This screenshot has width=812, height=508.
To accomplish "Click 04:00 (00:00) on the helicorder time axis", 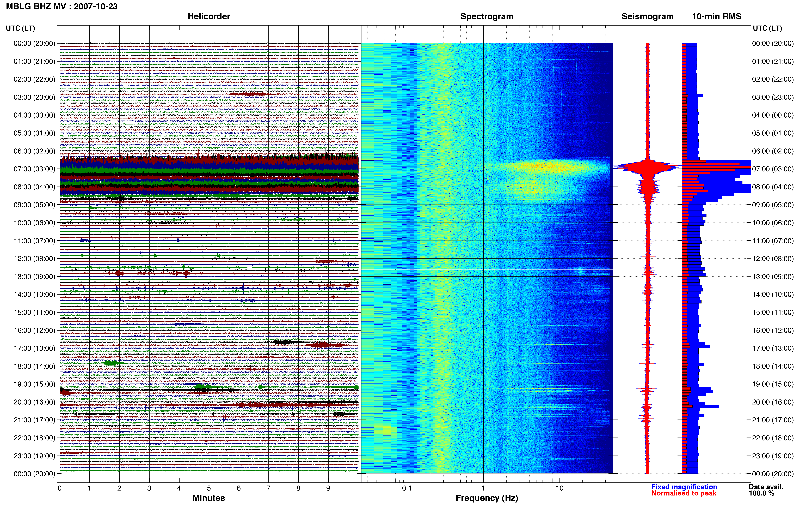I will tap(34, 115).
